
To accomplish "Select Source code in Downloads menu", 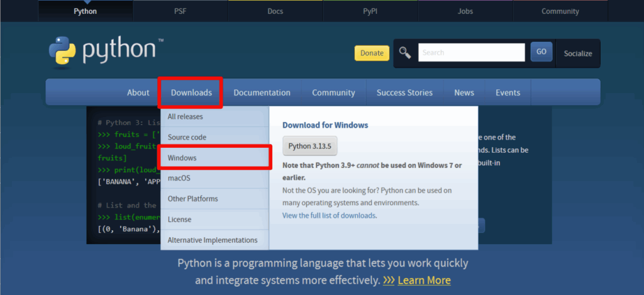I will pyautogui.click(x=214, y=137).
